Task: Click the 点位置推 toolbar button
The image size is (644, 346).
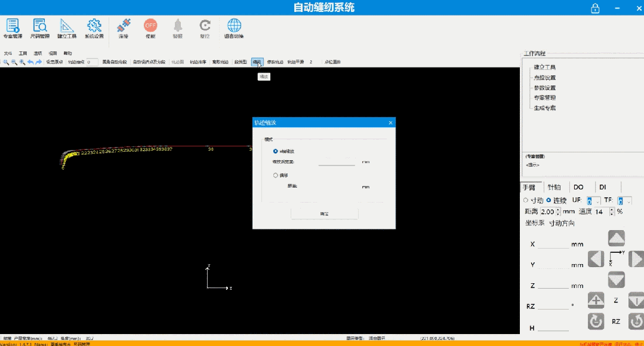Action: click(332, 62)
